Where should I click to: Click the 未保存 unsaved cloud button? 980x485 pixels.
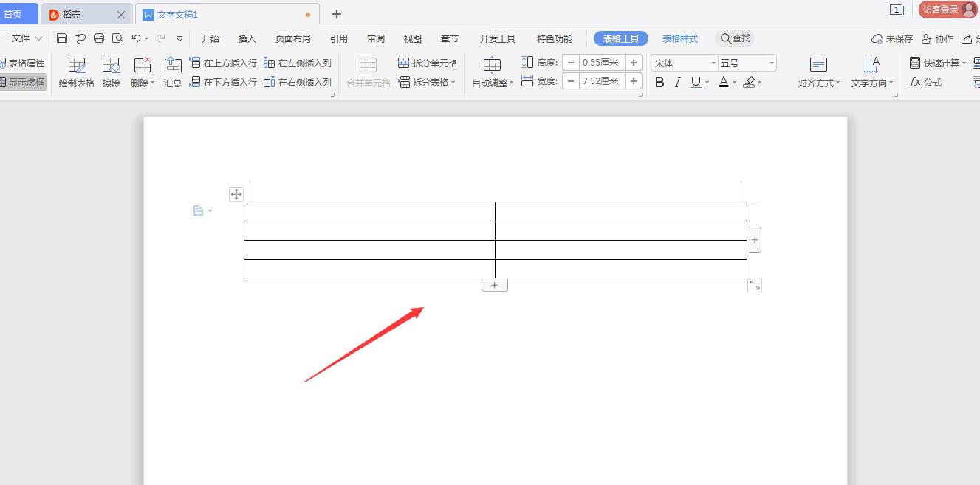tap(892, 38)
